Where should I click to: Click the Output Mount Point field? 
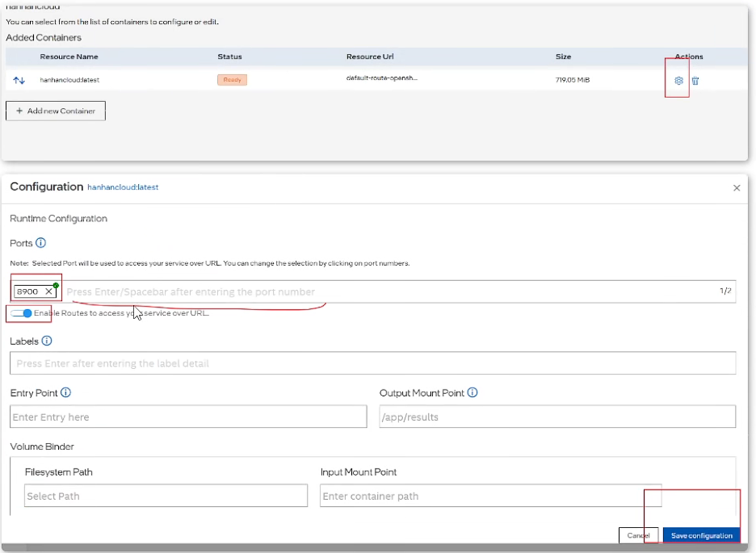pyautogui.click(x=557, y=417)
